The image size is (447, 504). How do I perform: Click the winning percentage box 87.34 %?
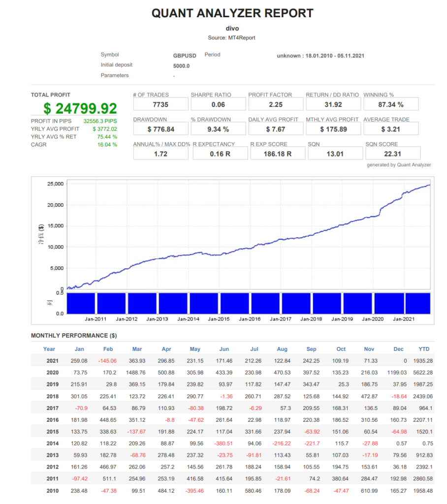pos(391,104)
